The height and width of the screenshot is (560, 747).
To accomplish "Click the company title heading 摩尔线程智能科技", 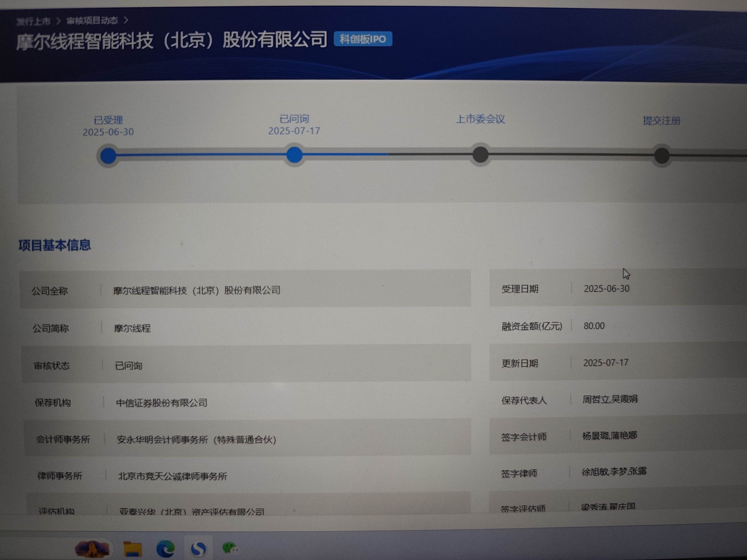I will (x=172, y=40).
